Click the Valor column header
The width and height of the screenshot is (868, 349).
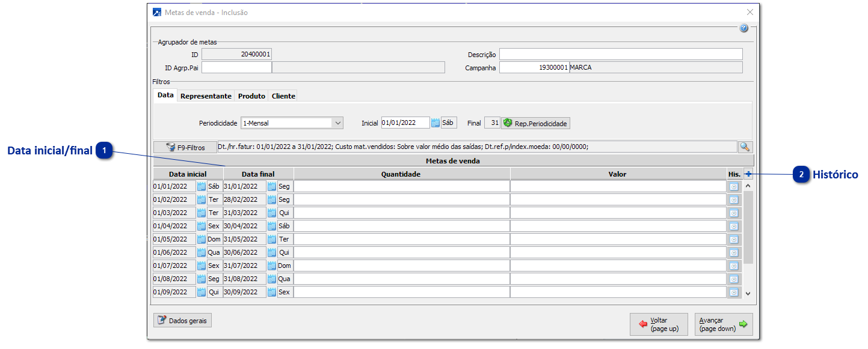[618, 174]
